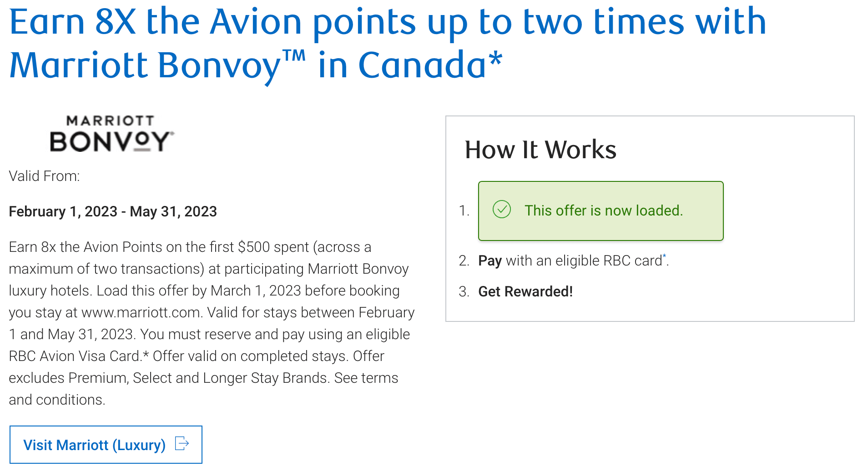Click the 'This offer is now loaded' banner
868x471 pixels.
click(601, 211)
